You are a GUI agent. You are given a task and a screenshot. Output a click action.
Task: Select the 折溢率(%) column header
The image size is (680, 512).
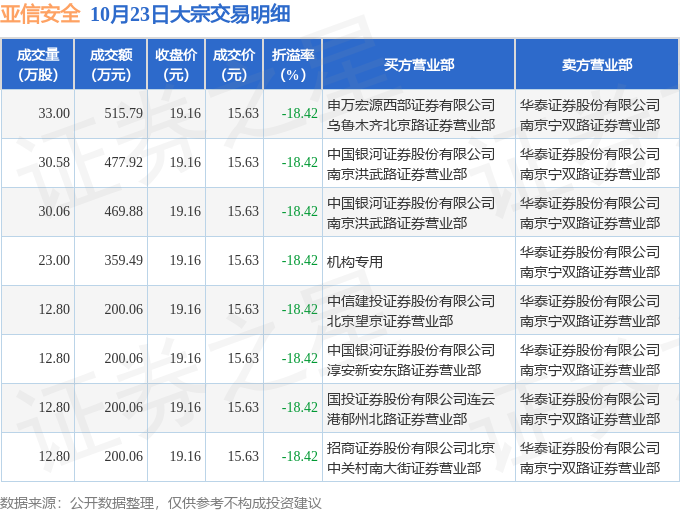click(x=293, y=65)
